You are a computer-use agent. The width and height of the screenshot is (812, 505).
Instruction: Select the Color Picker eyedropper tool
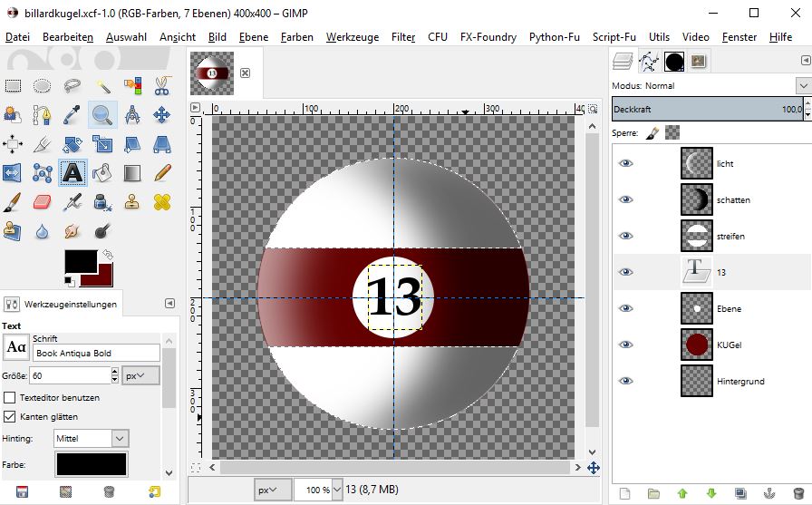pyautogui.click(x=72, y=115)
